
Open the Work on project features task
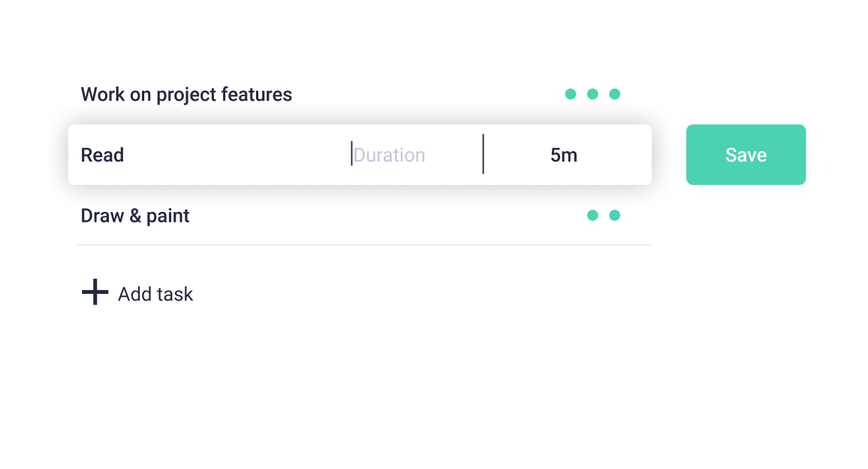(186, 94)
